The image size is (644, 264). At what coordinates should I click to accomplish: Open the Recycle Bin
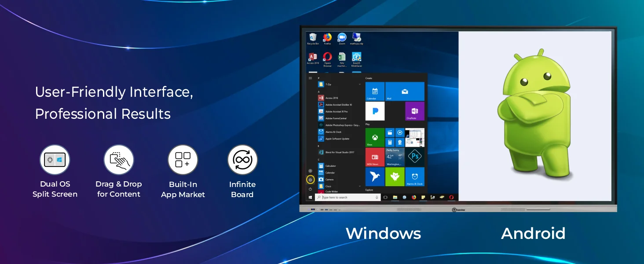[313, 38]
